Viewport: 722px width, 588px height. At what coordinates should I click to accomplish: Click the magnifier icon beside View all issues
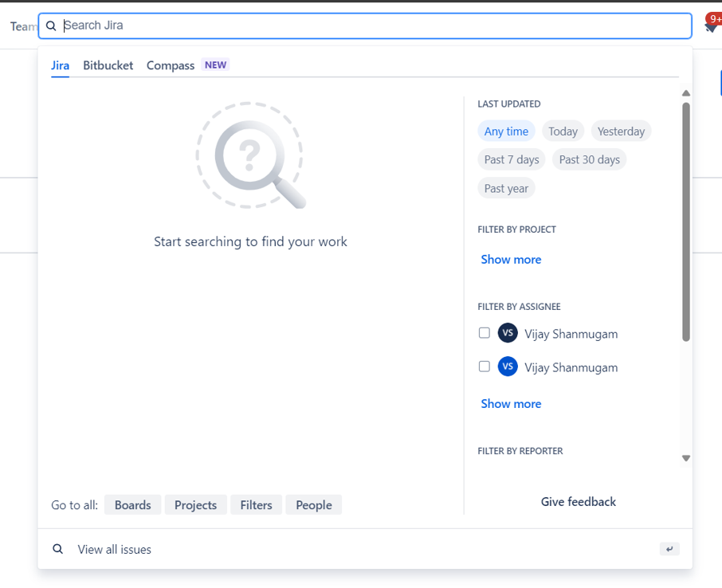pos(57,549)
